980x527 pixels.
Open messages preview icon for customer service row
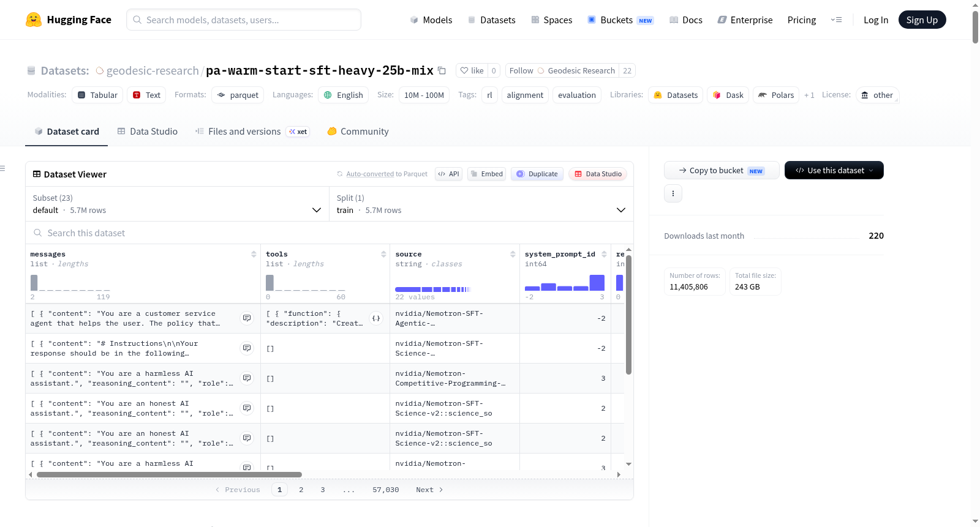tap(247, 318)
